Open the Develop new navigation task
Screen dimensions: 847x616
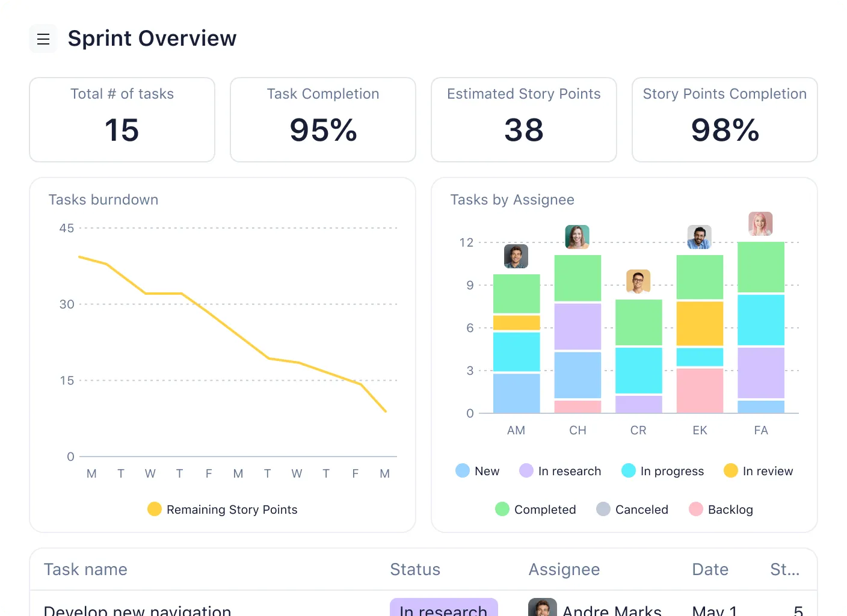(137, 610)
